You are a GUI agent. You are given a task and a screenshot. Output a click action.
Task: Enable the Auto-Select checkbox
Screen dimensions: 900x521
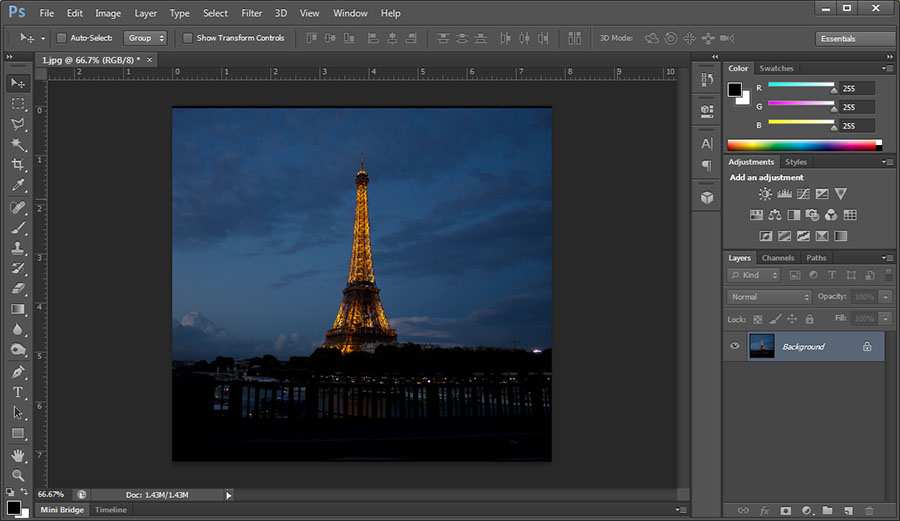pyautogui.click(x=61, y=38)
